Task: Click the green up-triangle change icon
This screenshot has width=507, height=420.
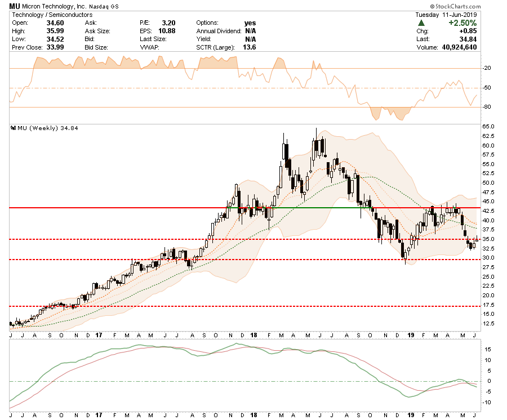Action: [x=421, y=23]
